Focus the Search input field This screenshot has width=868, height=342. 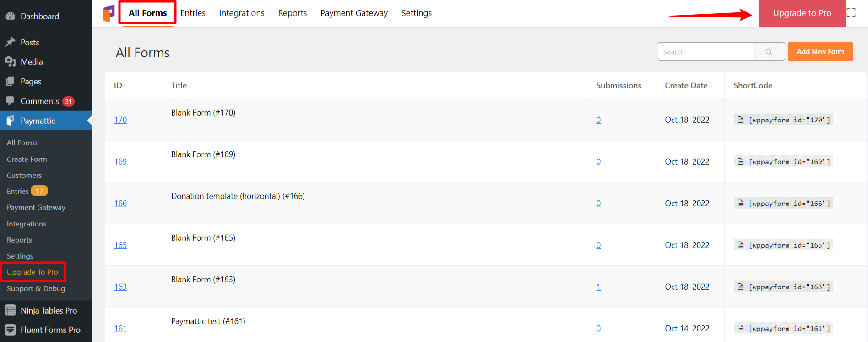point(706,52)
